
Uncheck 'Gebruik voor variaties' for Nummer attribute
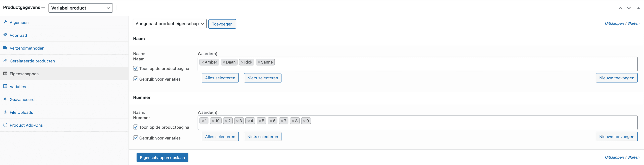coord(136,138)
